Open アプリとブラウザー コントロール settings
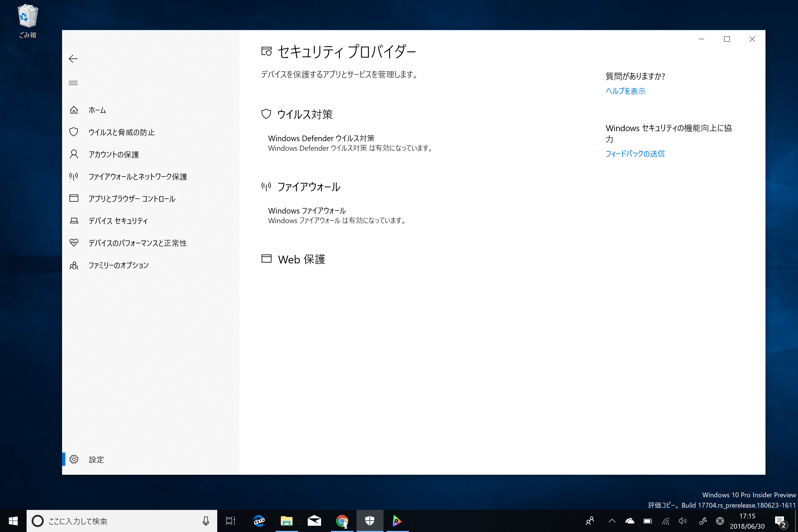The width and height of the screenshot is (798, 532). pos(132,199)
